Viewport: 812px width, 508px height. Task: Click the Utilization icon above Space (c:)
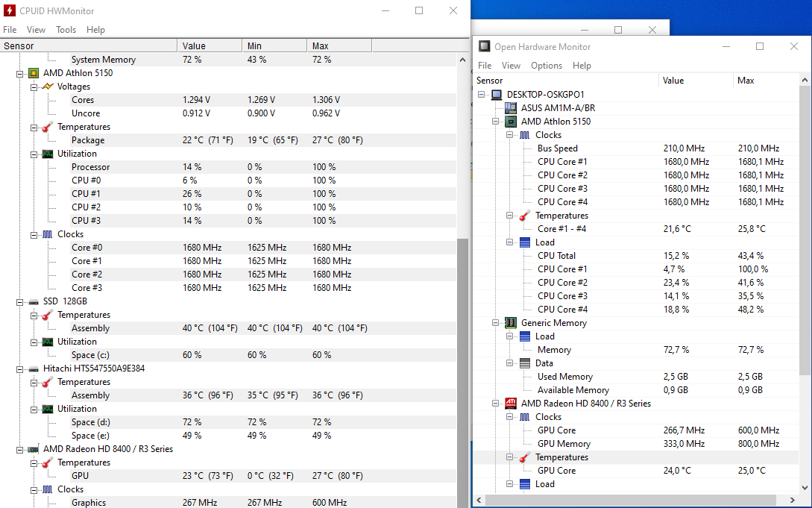tap(48, 342)
